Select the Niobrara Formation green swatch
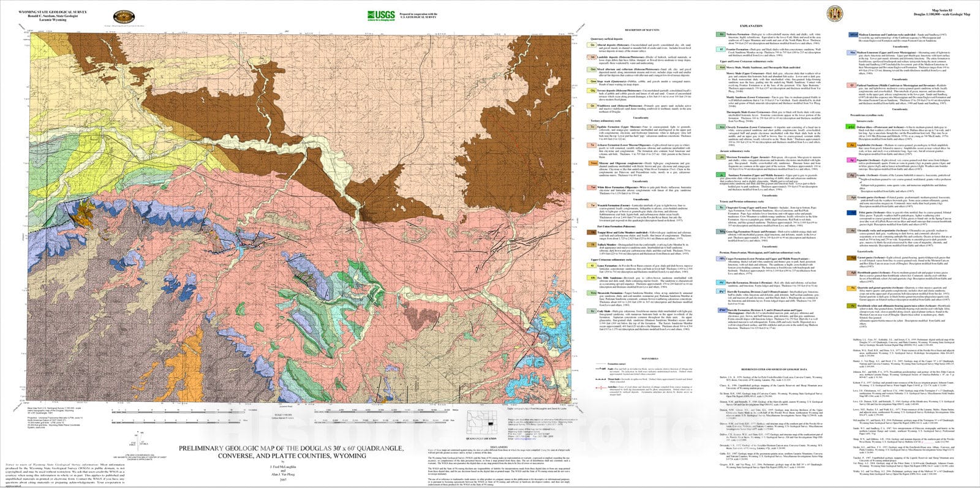The width and height of the screenshot is (980, 488). [722, 34]
